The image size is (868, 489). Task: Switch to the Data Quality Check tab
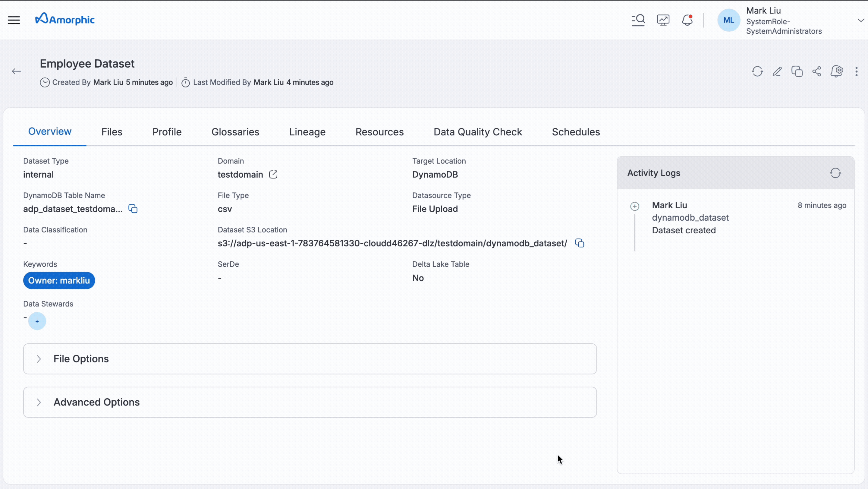477,132
